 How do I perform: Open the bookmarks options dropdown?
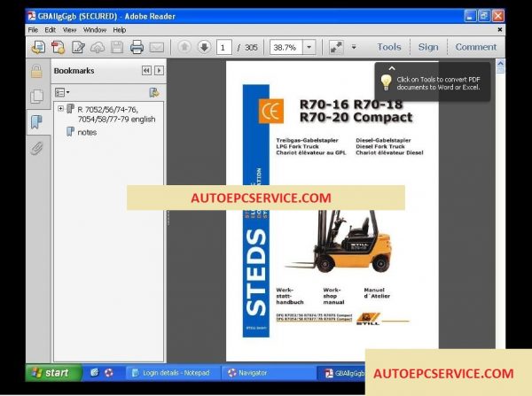tap(62, 92)
